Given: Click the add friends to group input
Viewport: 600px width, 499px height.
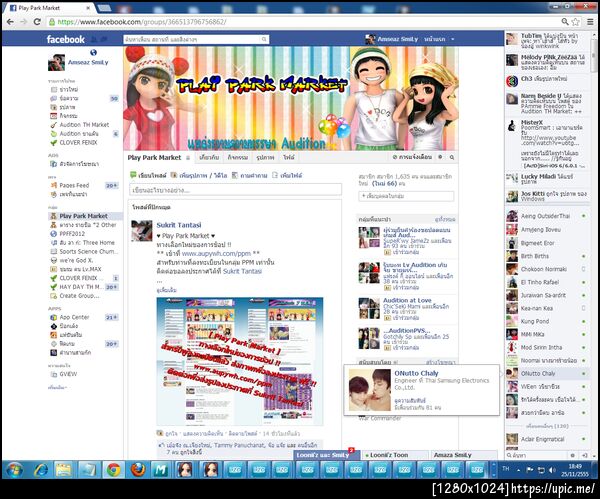Looking at the screenshot, I should 406,196.
